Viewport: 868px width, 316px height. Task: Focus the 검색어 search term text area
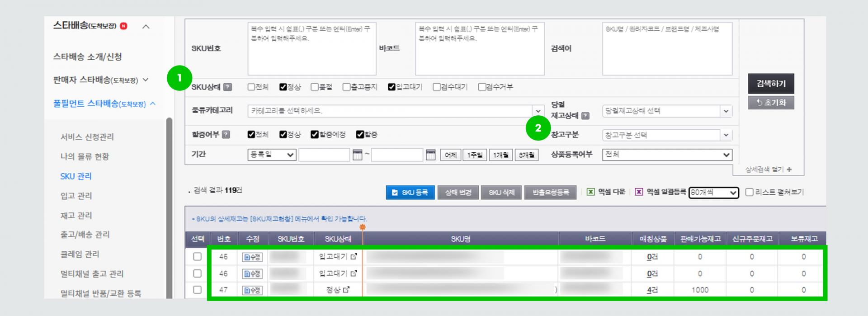coord(667,48)
